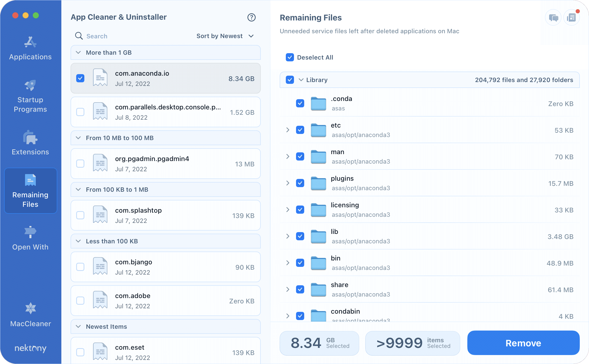
Task: Check the com.parallels.desktop.console checkbox
Action: point(80,112)
